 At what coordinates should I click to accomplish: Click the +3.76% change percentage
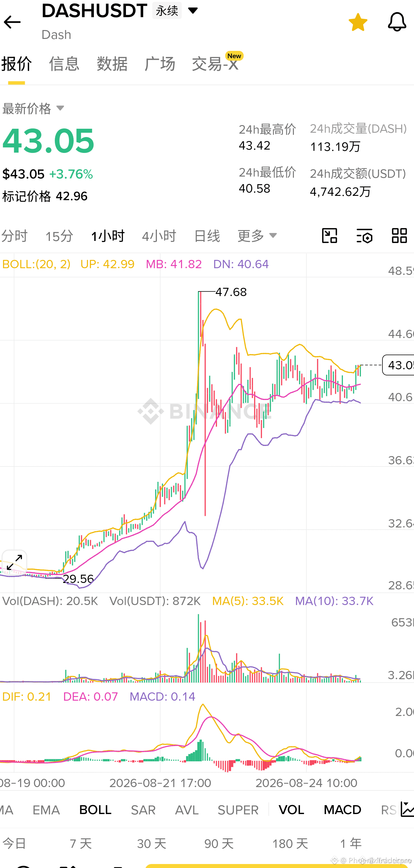[71, 174]
